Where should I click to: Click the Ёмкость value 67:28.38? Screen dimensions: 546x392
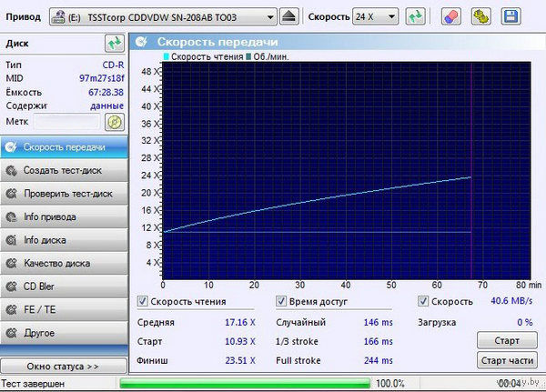click(x=106, y=92)
